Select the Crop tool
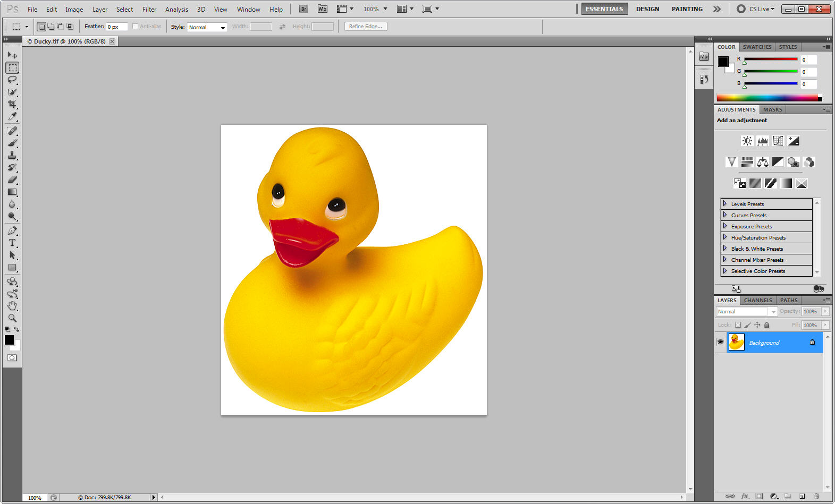The image size is (835, 504). [x=12, y=104]
